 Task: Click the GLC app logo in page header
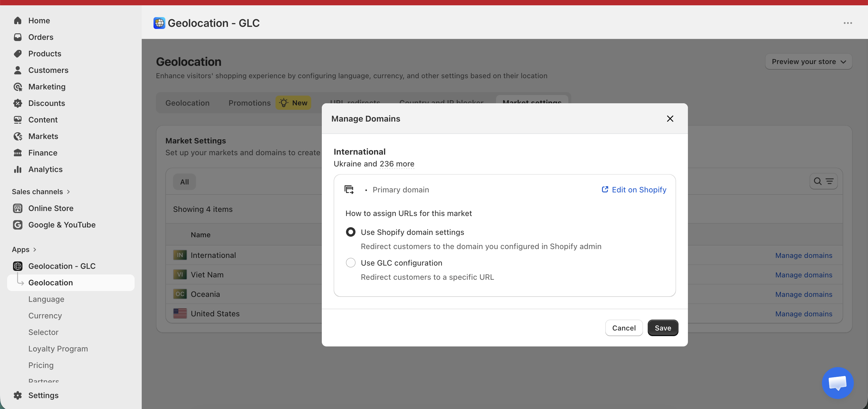coord(159,23)
